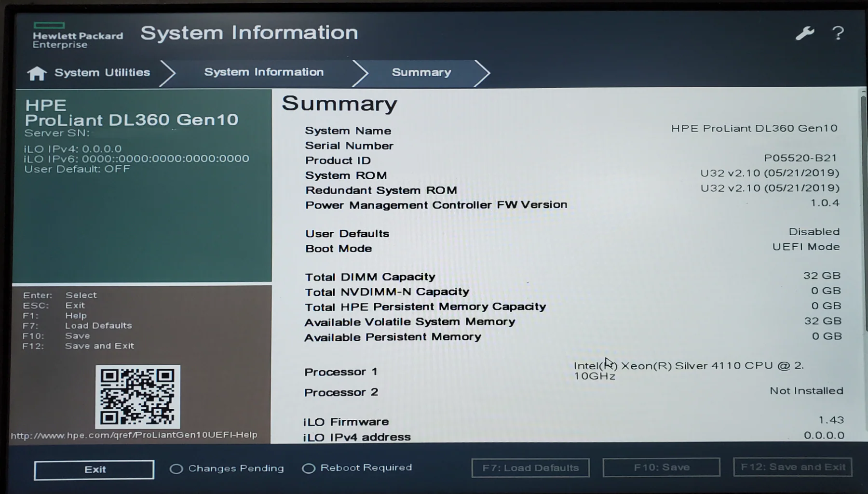Click F12: Save and Exit button
This screenshot has width=868, height=494.
(x=793, y=467)
